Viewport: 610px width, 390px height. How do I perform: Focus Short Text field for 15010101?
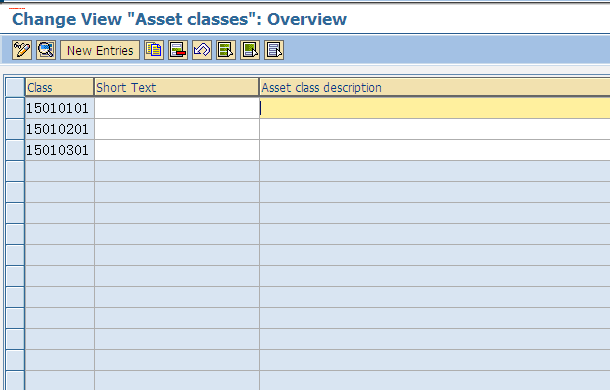[x=177, y=108]
